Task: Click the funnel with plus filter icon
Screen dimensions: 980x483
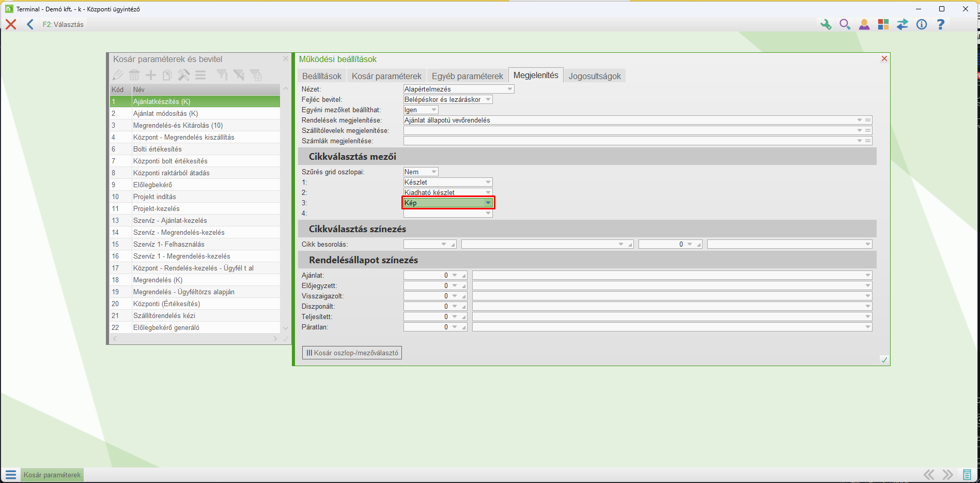Action: pos(256,75)
